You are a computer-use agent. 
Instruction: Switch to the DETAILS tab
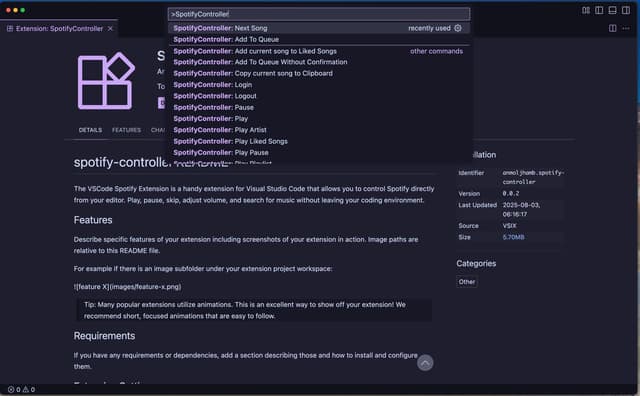[90, 130]
